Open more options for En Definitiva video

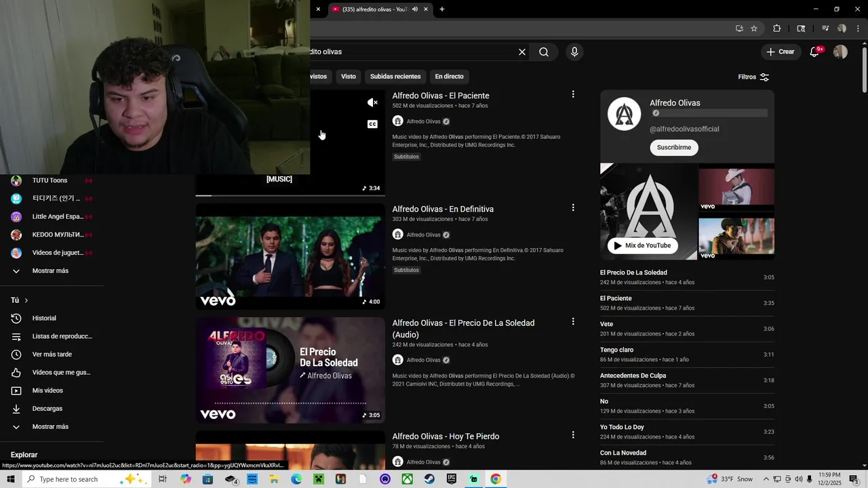point(573,207)
